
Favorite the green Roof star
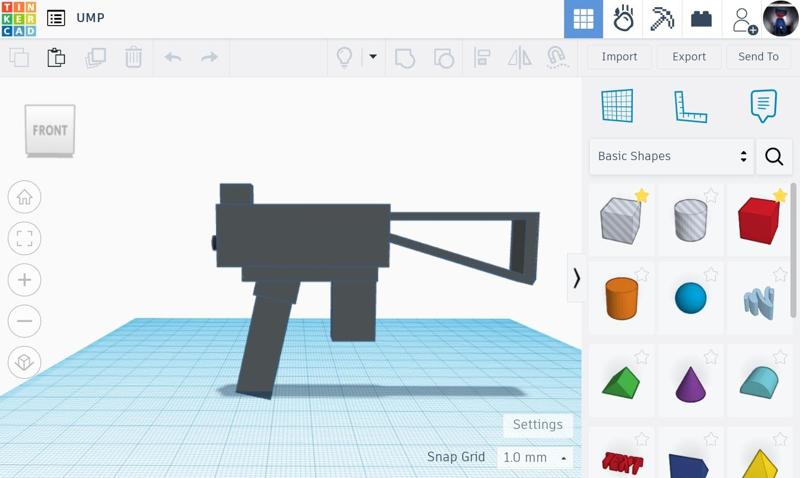point(642,357)
